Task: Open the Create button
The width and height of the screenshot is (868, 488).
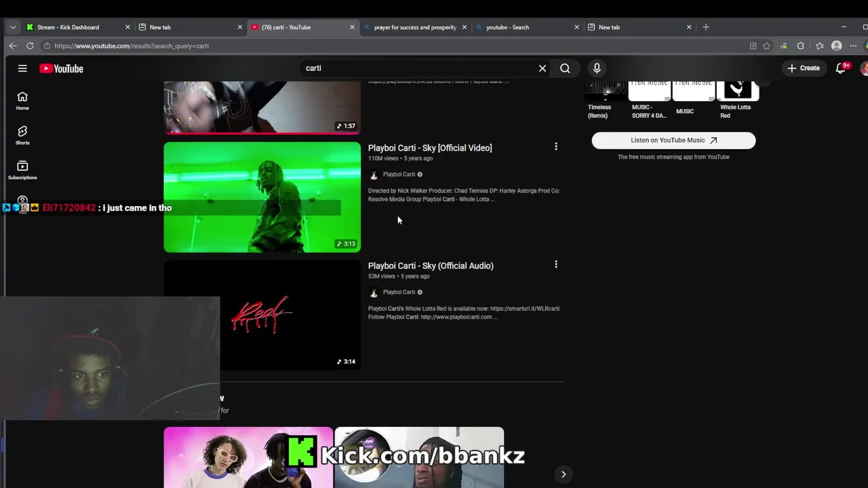Action: (804, 68)
